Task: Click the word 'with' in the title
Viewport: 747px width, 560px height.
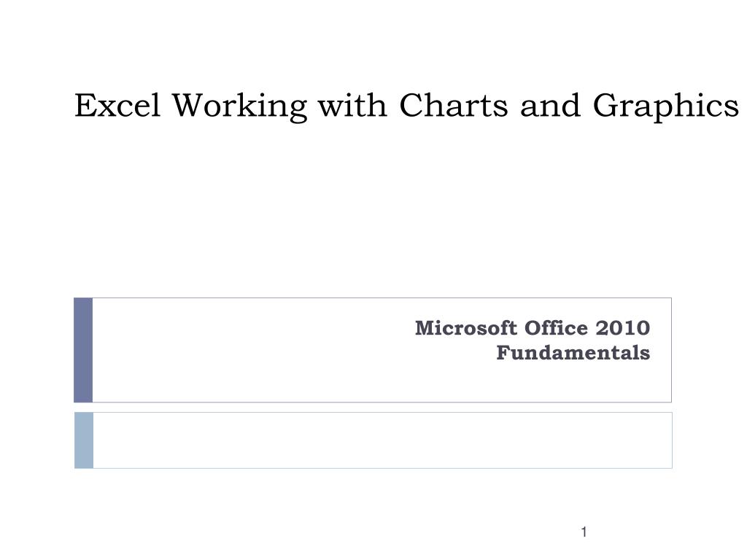Action: click(352, 105)
